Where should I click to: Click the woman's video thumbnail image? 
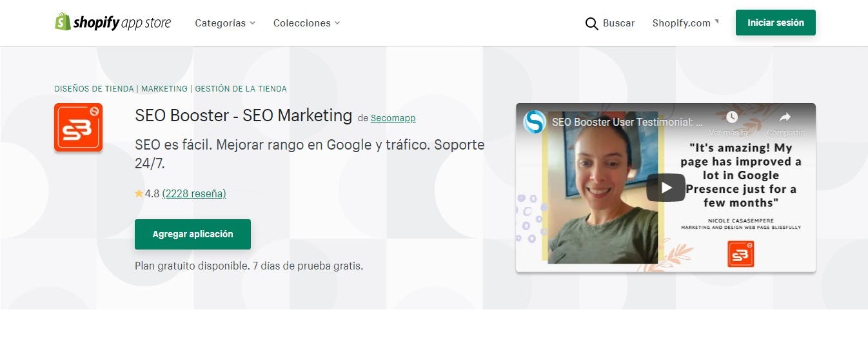[x=603, y=188]
